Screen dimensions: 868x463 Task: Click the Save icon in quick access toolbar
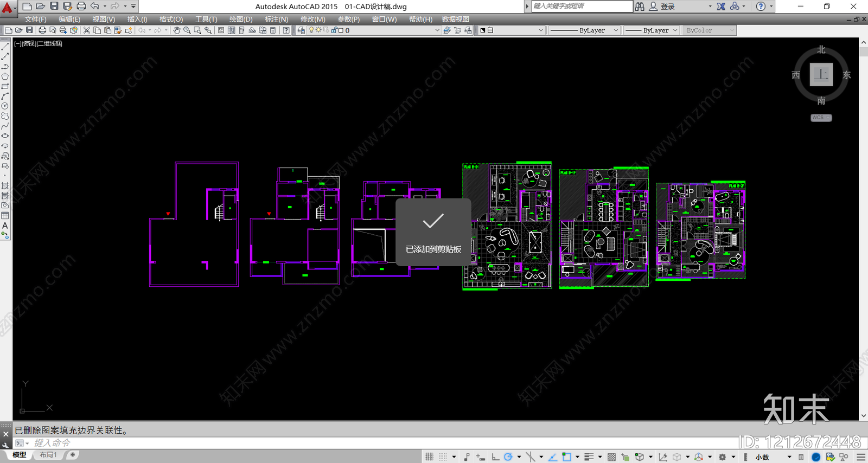[54, 6]
